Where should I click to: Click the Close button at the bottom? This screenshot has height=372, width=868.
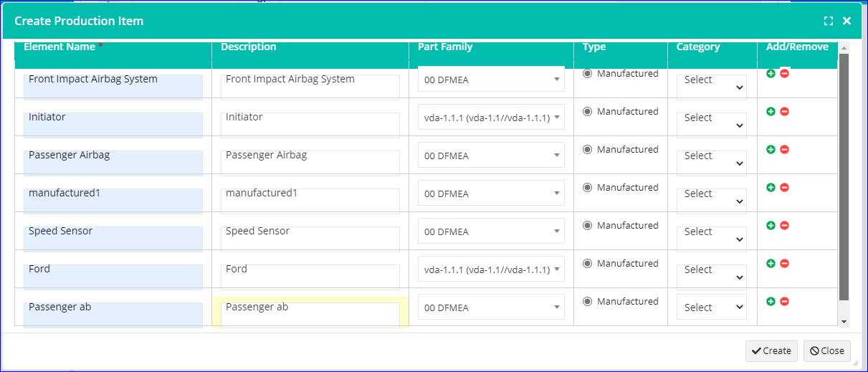tap(826, 351)
